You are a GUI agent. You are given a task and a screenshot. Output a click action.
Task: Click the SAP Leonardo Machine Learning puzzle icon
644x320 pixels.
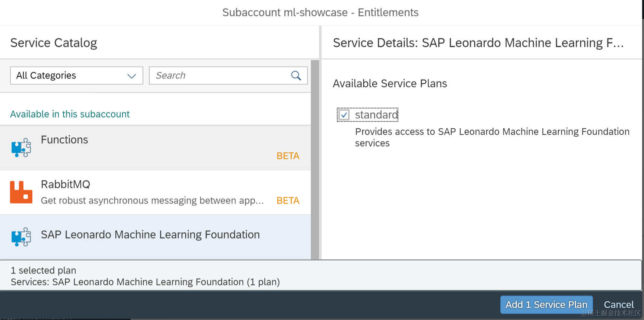click(21, 237)
